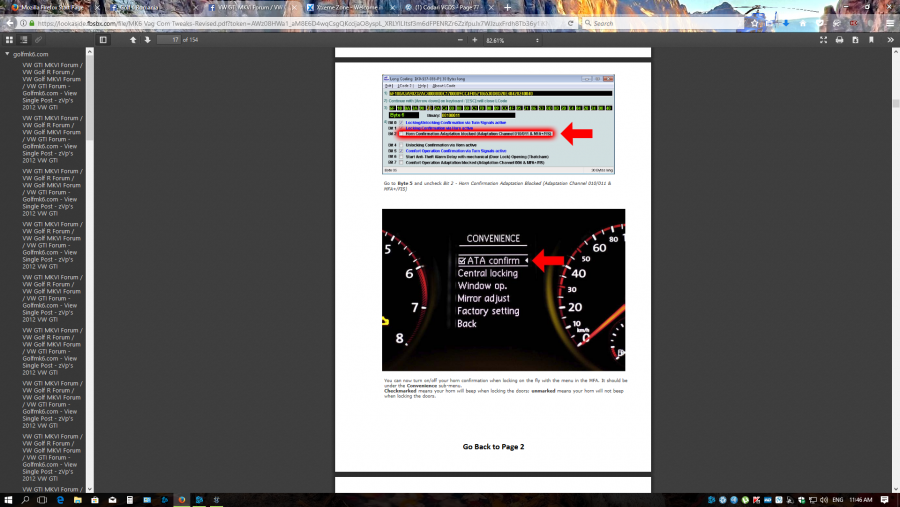Go back to previous page

[x=10, y=23]
